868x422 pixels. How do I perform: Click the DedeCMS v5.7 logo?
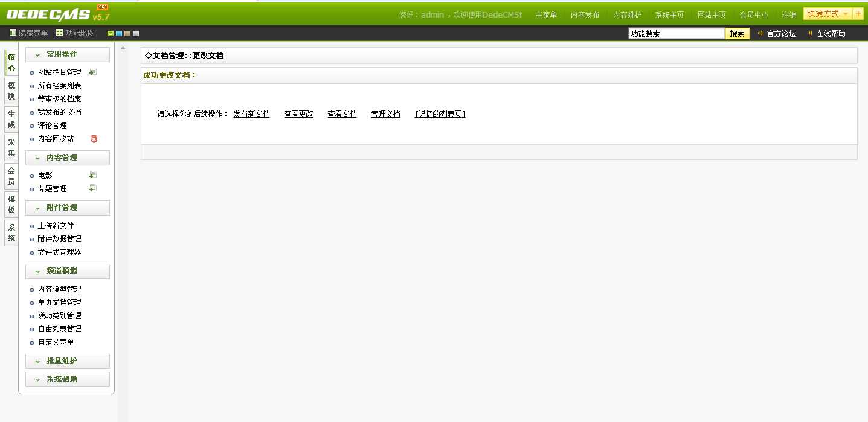[x=58, y=14]
